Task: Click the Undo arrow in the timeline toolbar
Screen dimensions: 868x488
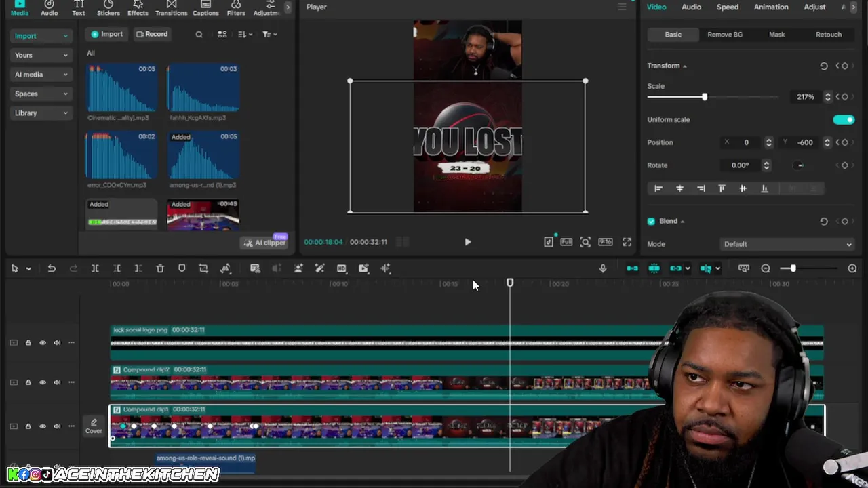Action: pos(52,268)
